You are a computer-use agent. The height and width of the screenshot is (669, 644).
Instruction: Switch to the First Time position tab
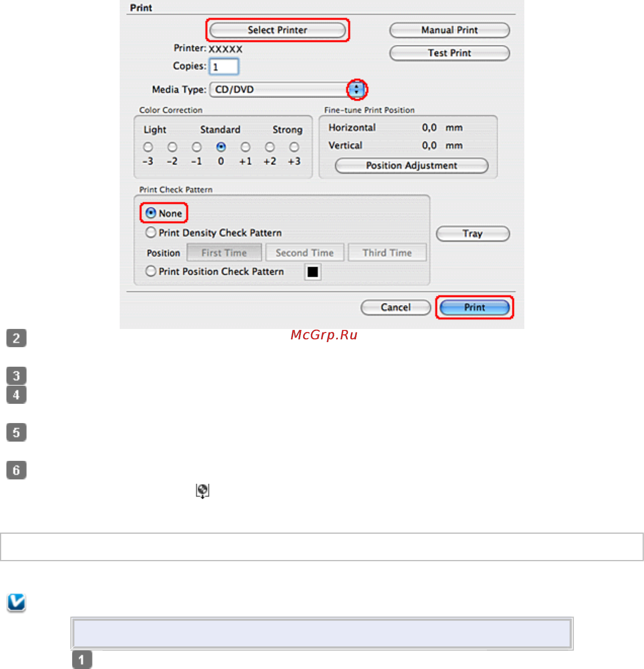pyautogui.click(x=224, y=253)
